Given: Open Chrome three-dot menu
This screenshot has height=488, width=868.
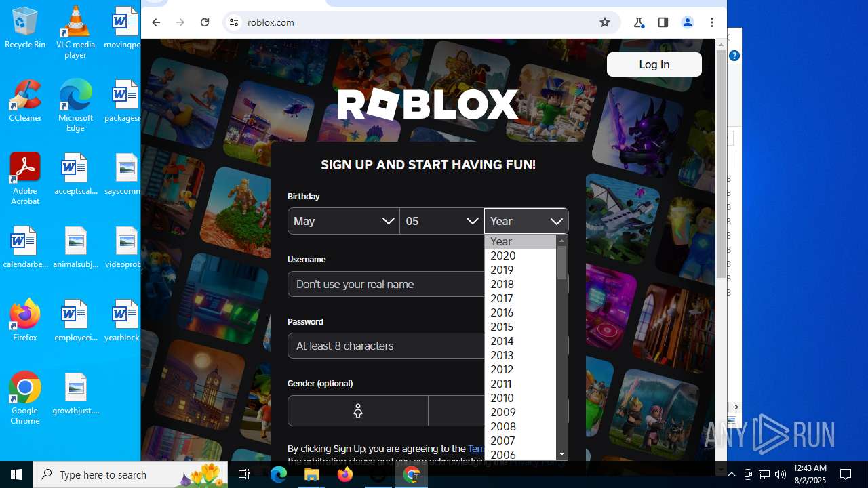Looking at the screenshot, I should (712, 22).
